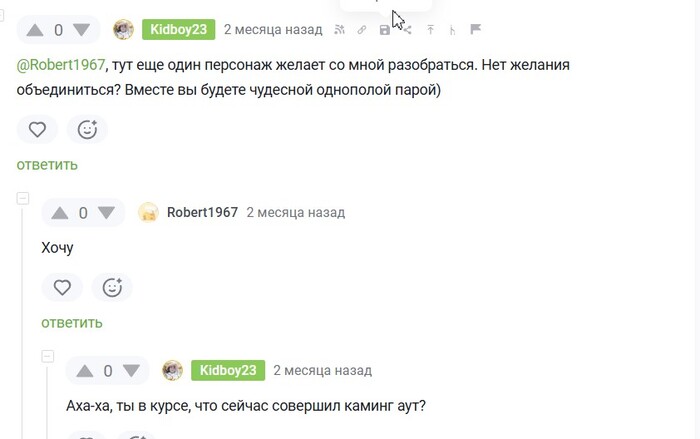
Task: Save the top comment with floppy icon
Action: coord(385,30)
